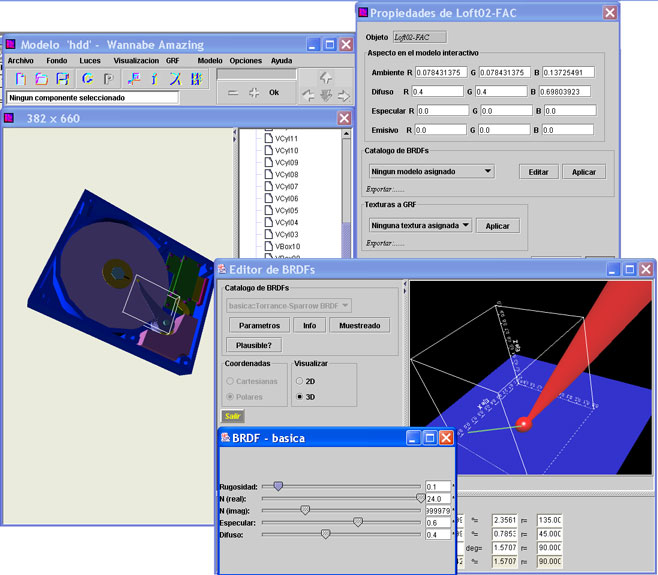Open the Opciones menu
Screen dimensions: 658x575
click(245, 60)
